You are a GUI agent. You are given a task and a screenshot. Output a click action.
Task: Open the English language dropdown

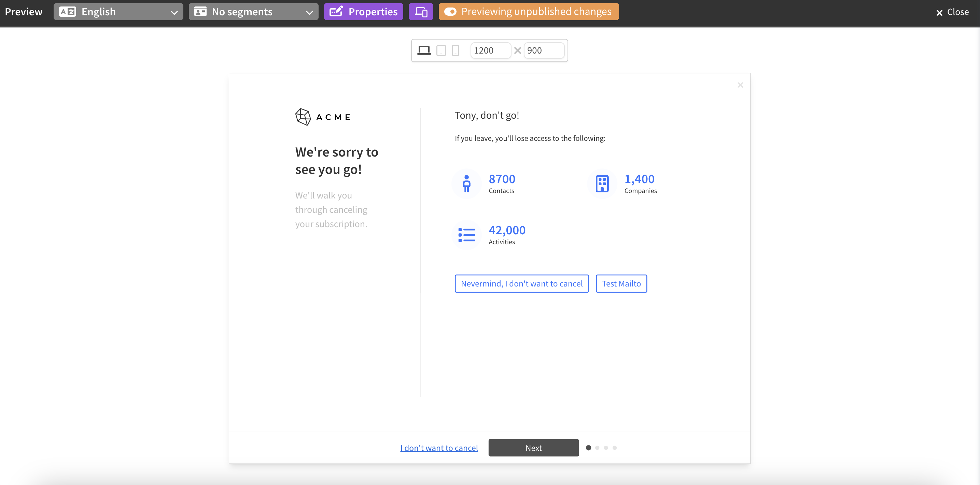[118, 11]
